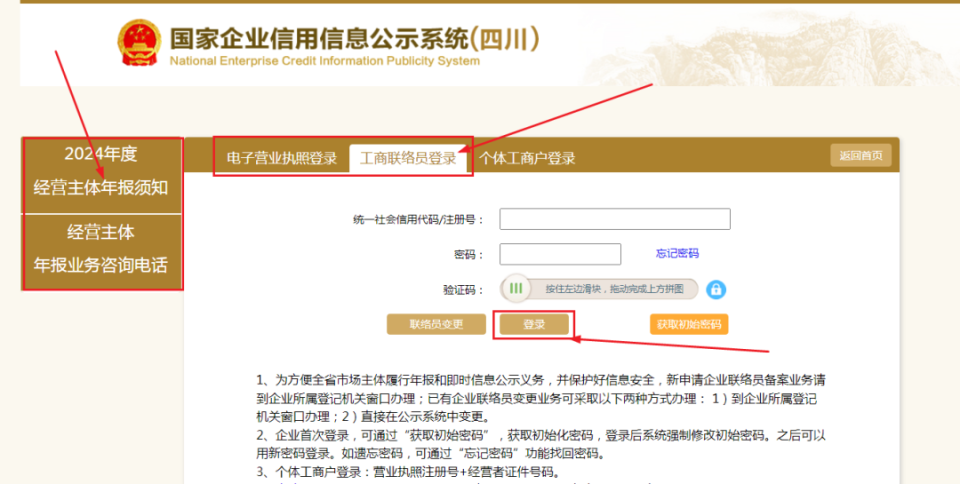
Task: Click the national emblem logo
Action: pyautogui.click(x=139, y=42)
